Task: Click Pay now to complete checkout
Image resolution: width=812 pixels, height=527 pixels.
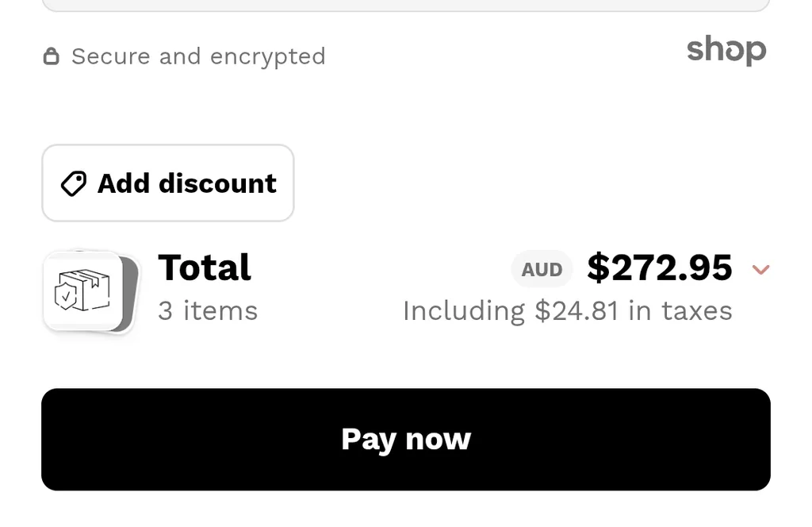Action: [406, 439]
